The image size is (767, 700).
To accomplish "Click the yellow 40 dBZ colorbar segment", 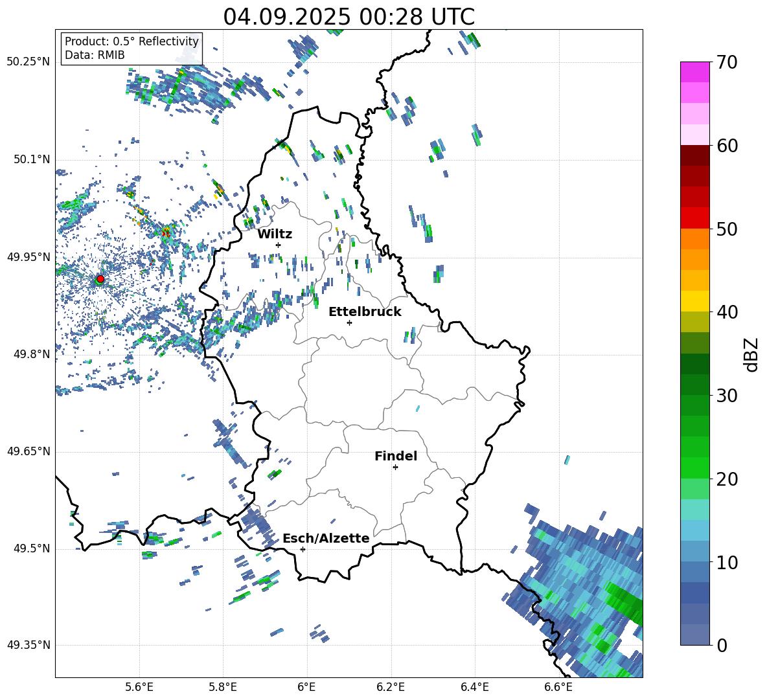I will [694, 301].
